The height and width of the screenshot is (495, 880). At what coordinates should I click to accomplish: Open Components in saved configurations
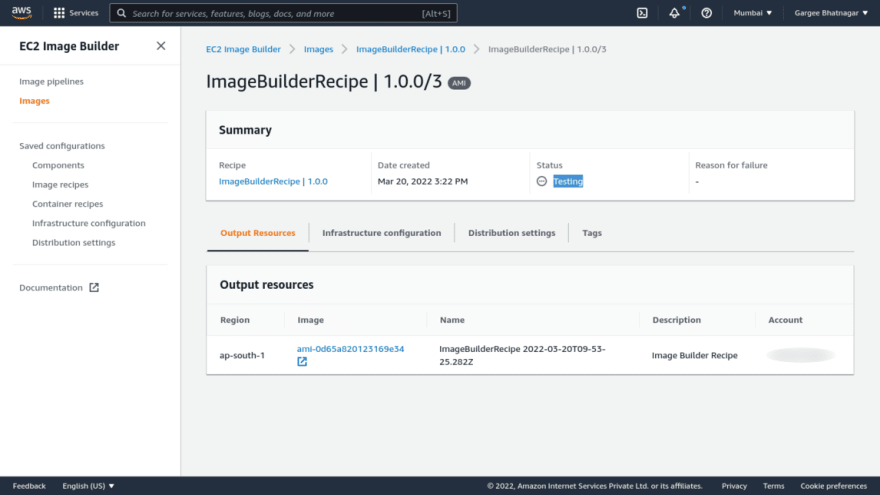click(58, 165)
